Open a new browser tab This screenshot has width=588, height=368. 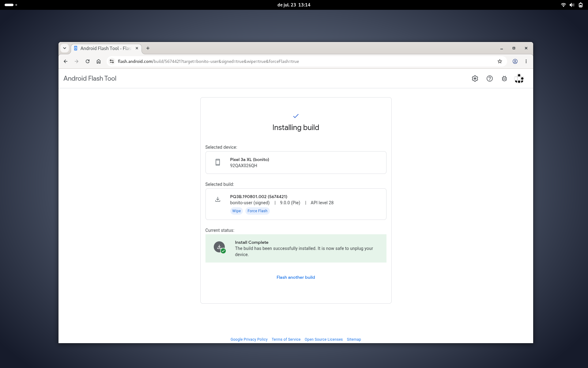click(148, 48)
